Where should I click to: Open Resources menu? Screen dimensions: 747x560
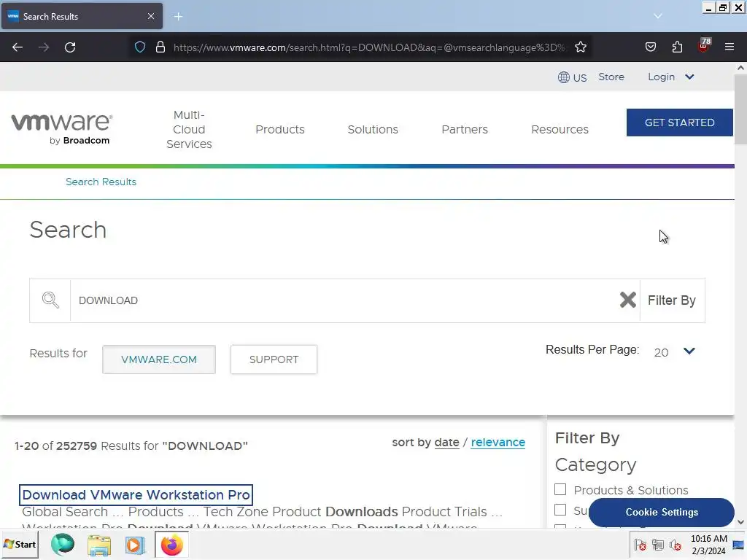point(560,130)
